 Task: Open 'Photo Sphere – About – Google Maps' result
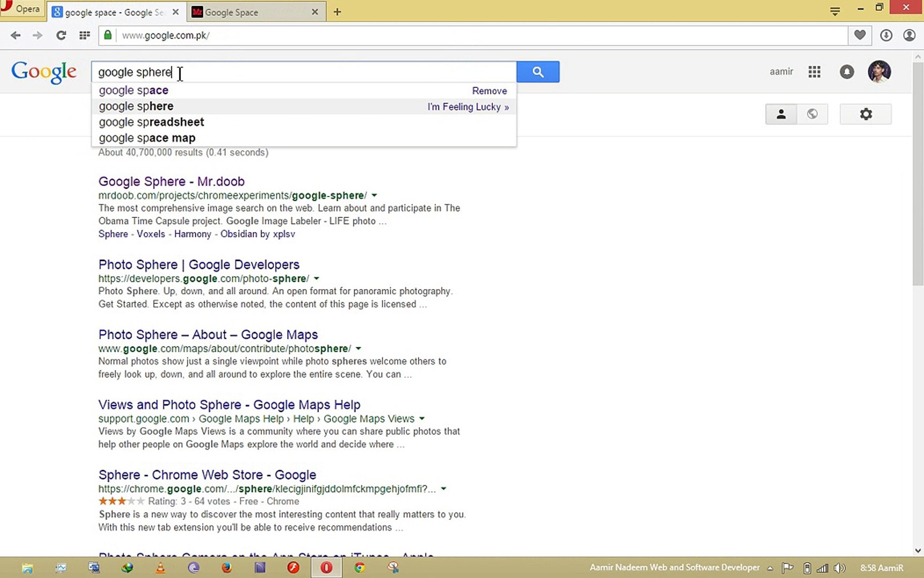click(x=208, y=334)
